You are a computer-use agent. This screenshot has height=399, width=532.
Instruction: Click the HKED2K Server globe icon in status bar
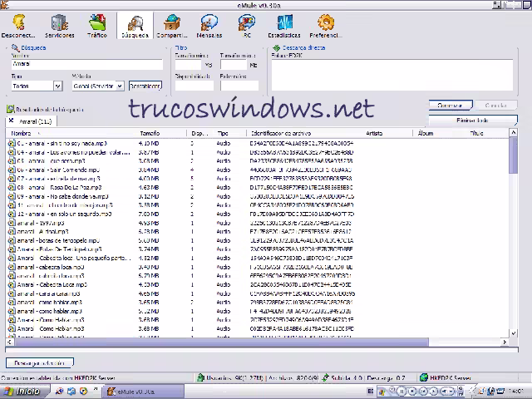point(424,377)
